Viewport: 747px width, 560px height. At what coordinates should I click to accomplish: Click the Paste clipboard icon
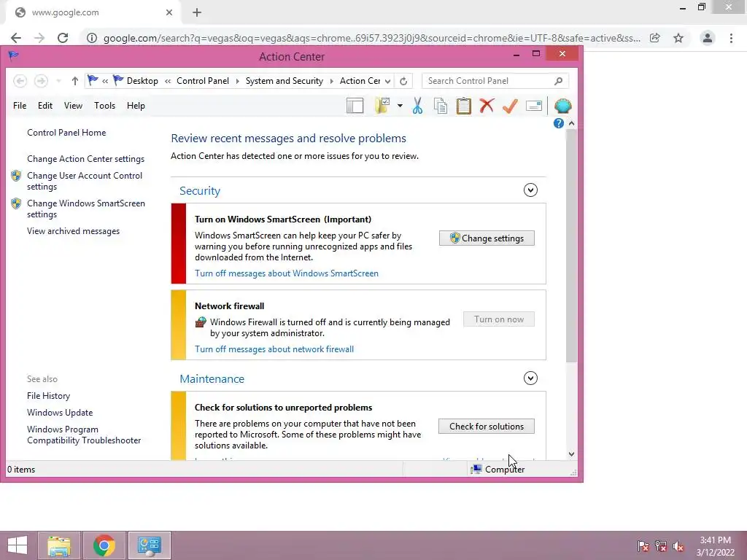tap(463, 106)
